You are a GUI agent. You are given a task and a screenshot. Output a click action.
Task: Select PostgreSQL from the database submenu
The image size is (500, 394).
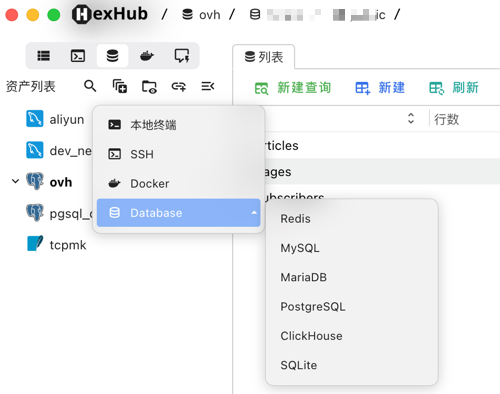tap(352, 306)
